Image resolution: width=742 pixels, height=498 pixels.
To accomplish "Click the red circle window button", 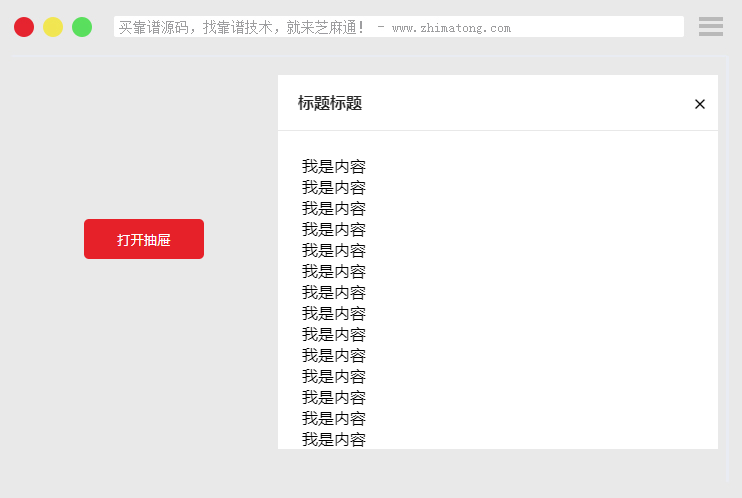I will [x=24, y=27].
